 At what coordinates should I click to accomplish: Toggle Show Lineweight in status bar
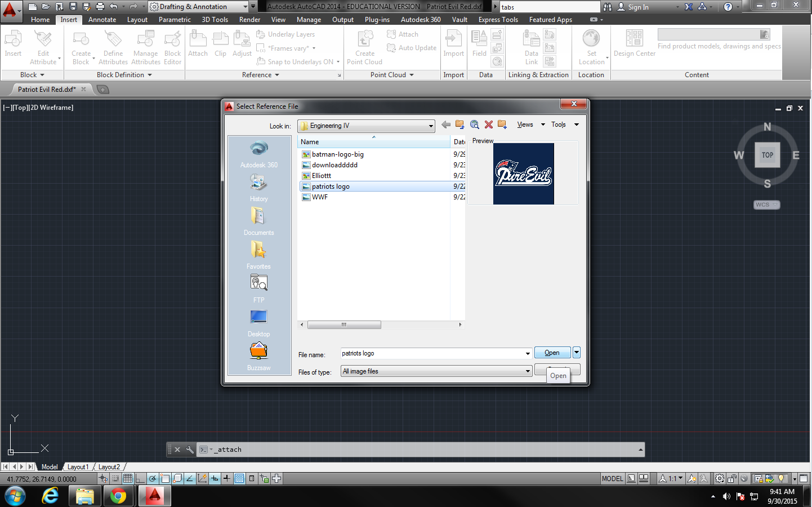click(x=227, y=478)
